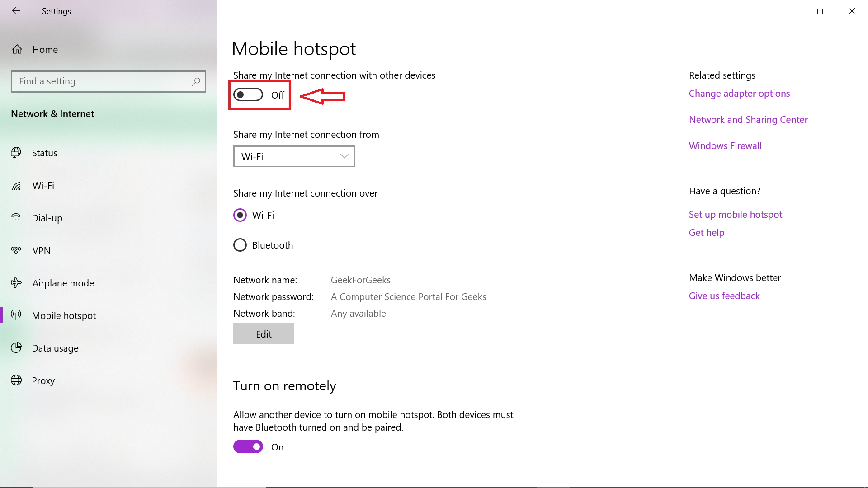Click the Home menu item
The image size is (868, 488).
(45, 49)
